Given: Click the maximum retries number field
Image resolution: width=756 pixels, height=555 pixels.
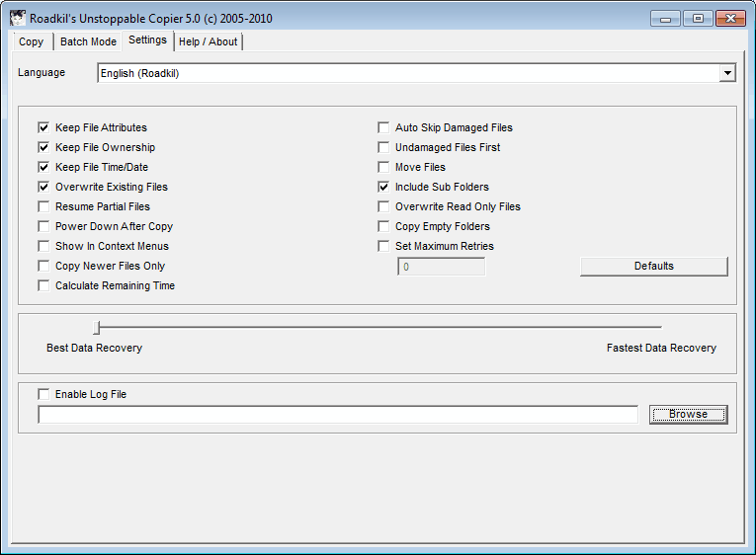Looking at the screenshot, I should click(441, 267).
